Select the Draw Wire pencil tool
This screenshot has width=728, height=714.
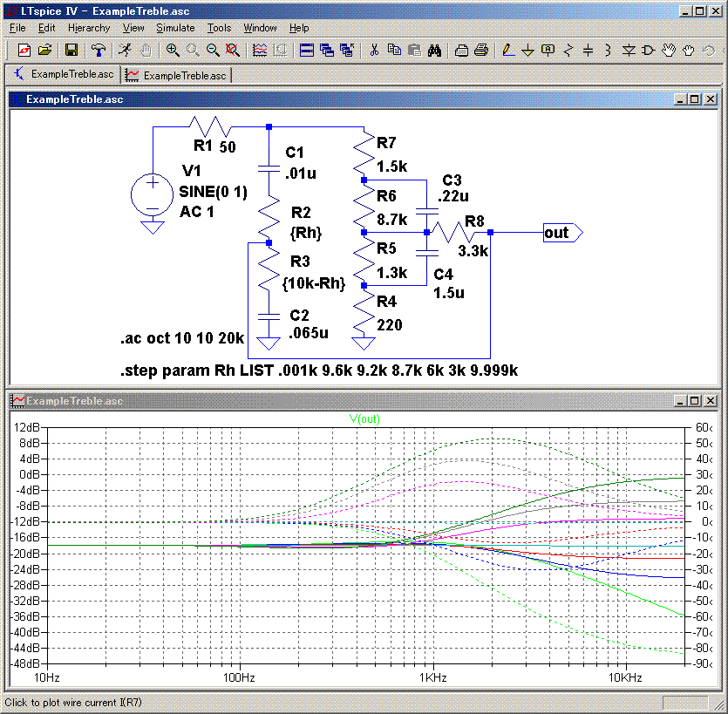pos(508,50)
